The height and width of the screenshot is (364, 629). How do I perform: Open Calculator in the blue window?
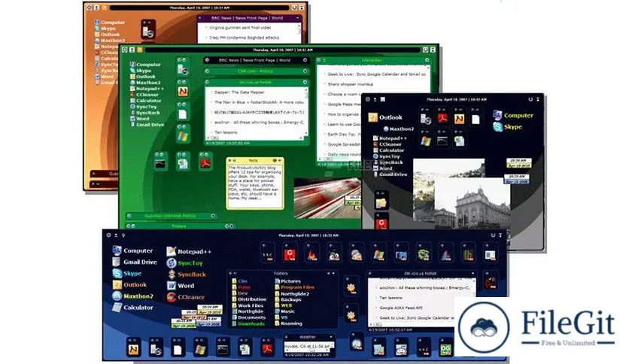click(x=132, y=308)
